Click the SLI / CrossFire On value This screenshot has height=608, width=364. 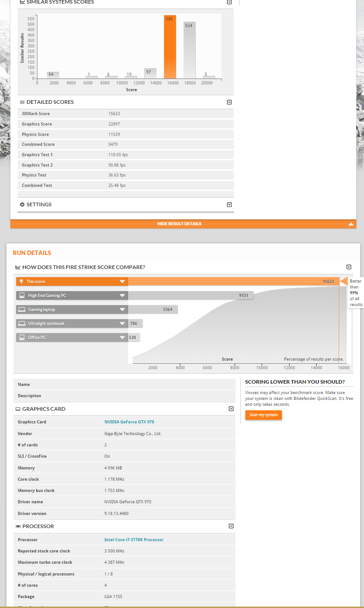pyautogui.click(x=107, y=456)
